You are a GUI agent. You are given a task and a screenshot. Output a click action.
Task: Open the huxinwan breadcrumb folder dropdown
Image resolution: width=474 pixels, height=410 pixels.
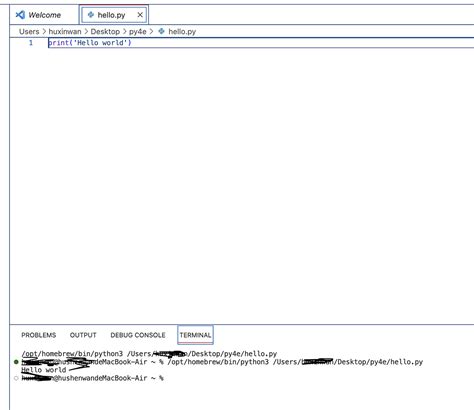pos(65,32)
